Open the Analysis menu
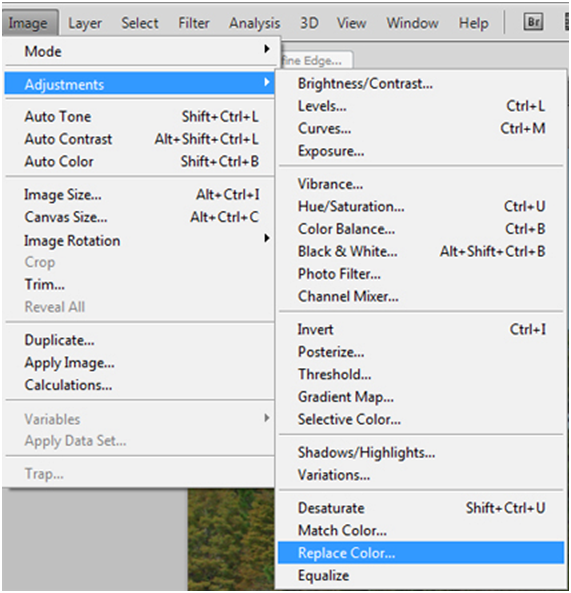Viewport: 571px width, 593px height. pyautogui.click(x=254, y=23)
